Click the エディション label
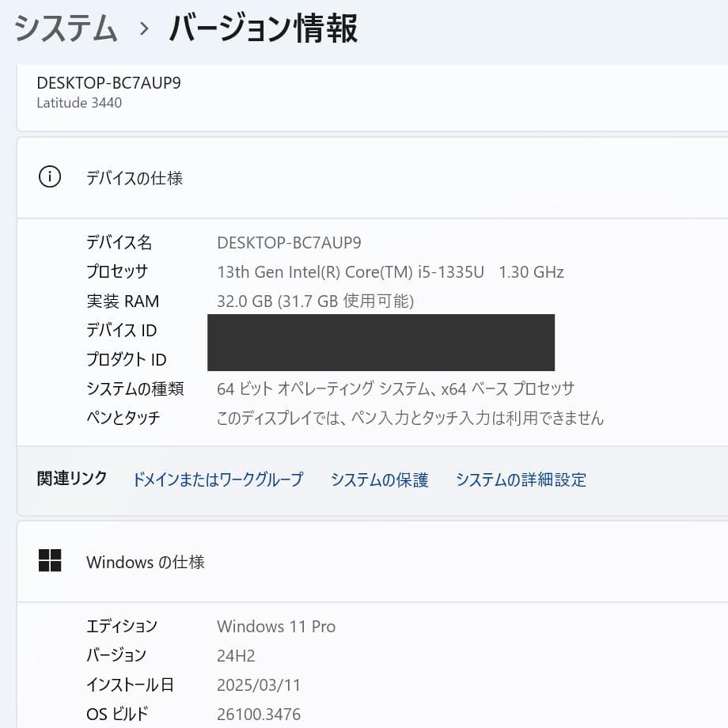Viewport: 728px width, 728px height. [x=122, y=627]
